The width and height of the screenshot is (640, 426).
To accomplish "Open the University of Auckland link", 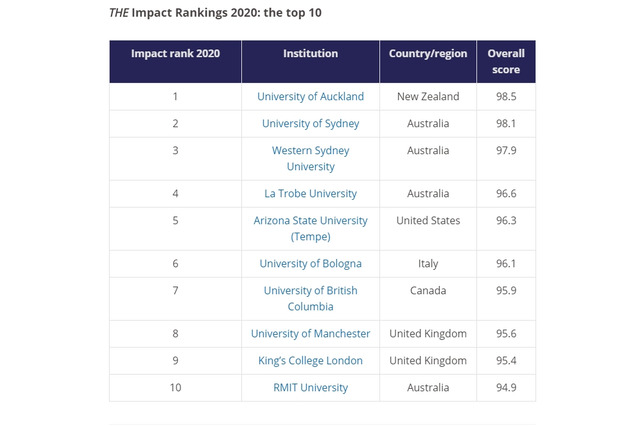I will [310, 97].
